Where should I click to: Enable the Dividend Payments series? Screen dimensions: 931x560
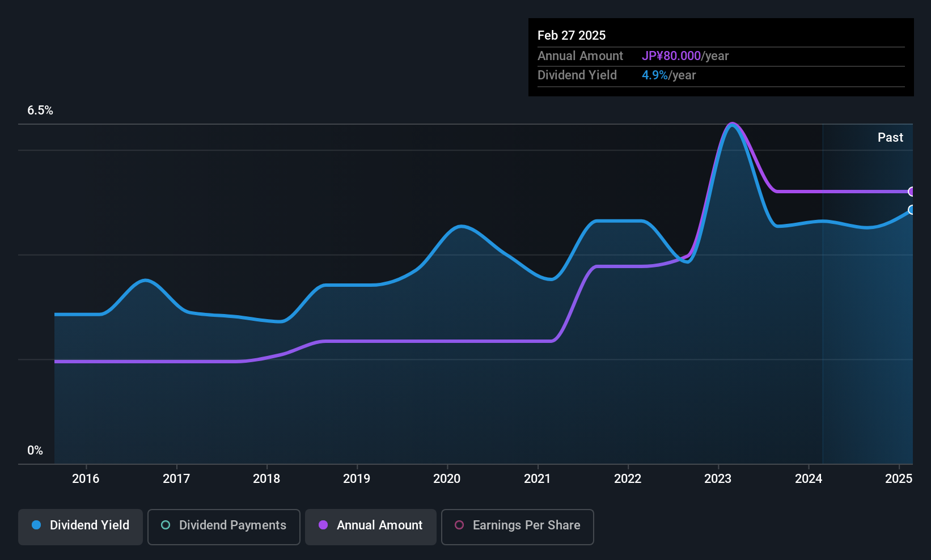click(223, 527)
